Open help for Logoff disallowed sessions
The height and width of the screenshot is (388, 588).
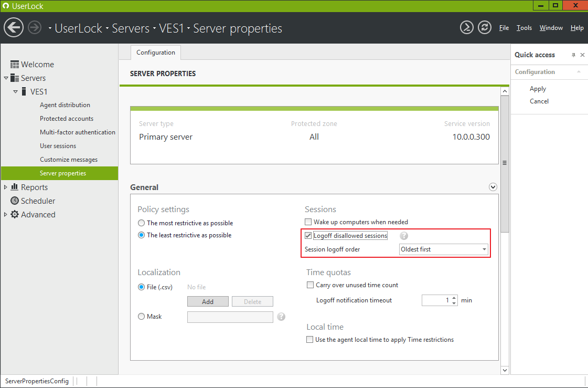coord(404,236)
